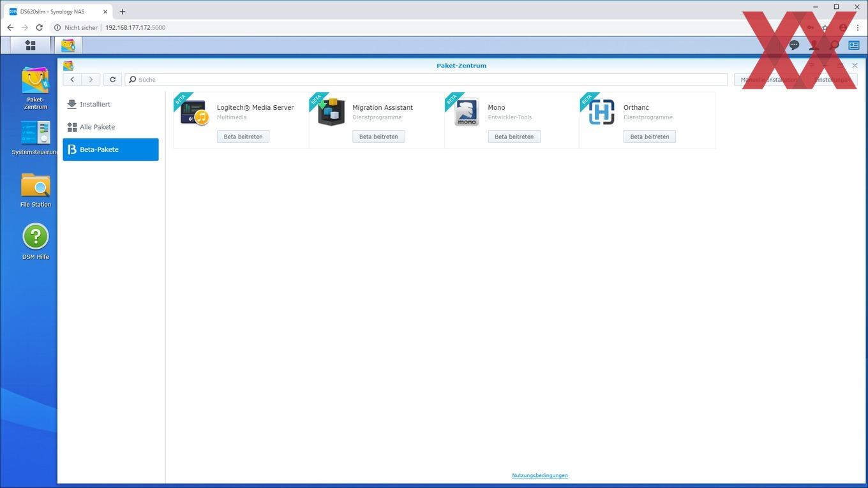Select Installiert in sidebar
868x488 pixels.
pyautogui.click(x=110, y=104)
